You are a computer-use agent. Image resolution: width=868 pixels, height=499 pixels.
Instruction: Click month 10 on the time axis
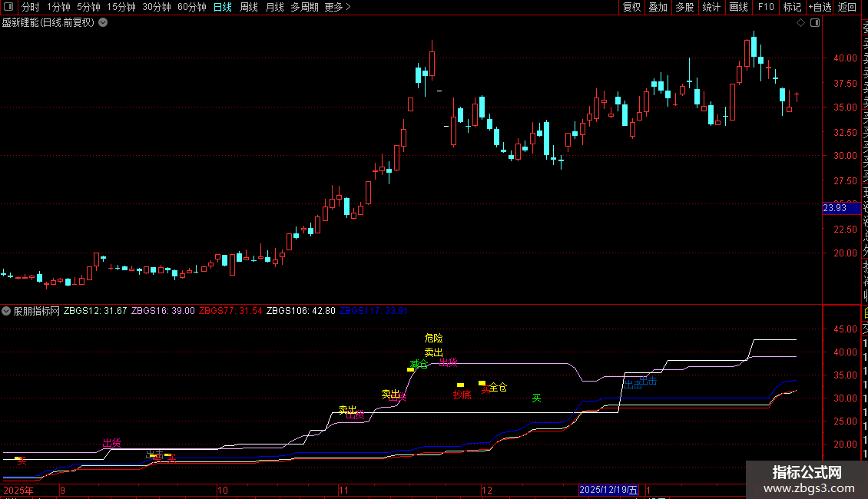coord(222,490)
